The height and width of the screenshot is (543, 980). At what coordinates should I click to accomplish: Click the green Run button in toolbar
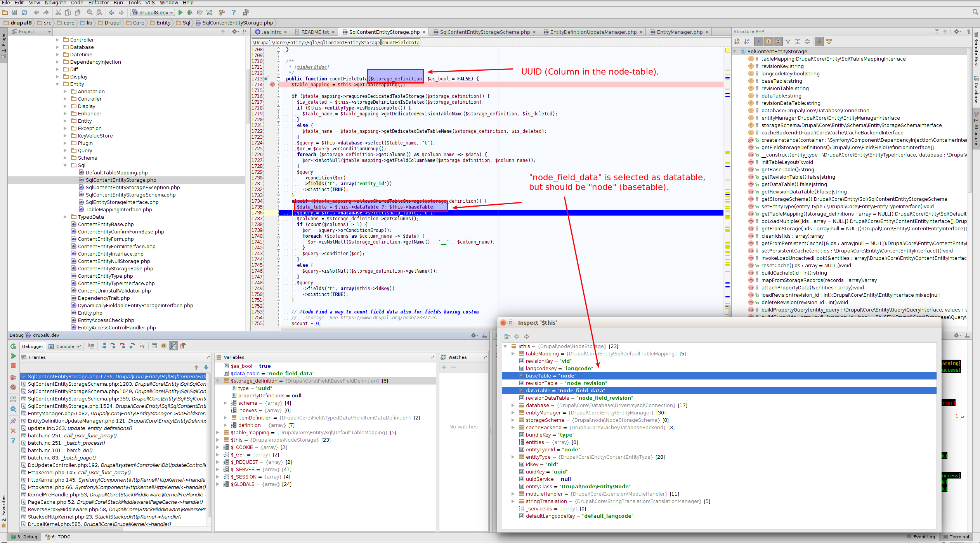pyautogui.click(x=180, y=12)
